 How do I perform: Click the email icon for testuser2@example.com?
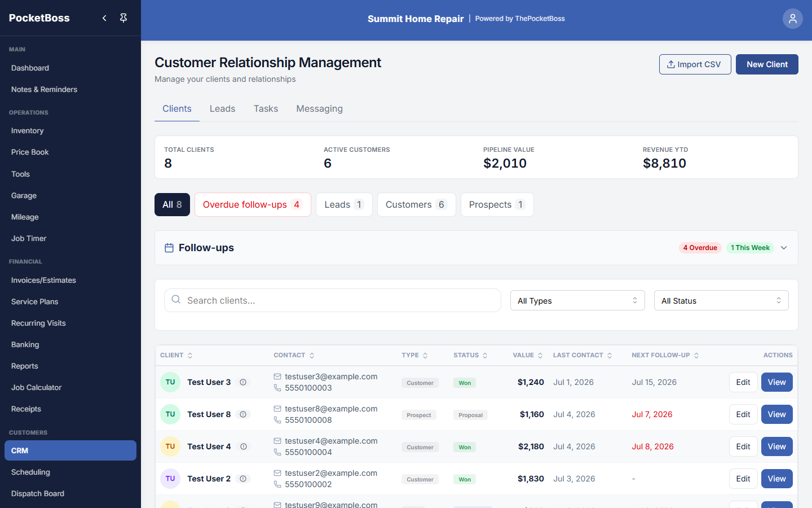pos(277,473)
